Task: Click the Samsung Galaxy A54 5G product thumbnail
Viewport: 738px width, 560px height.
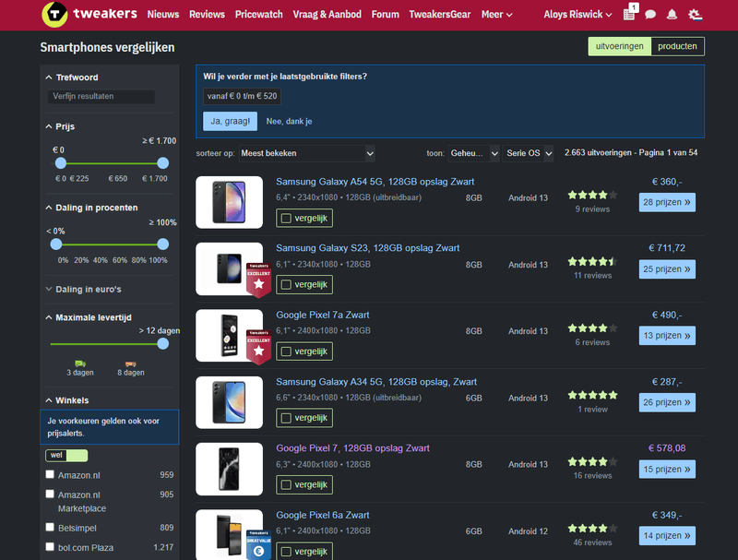Action: [x=229, y=202]
